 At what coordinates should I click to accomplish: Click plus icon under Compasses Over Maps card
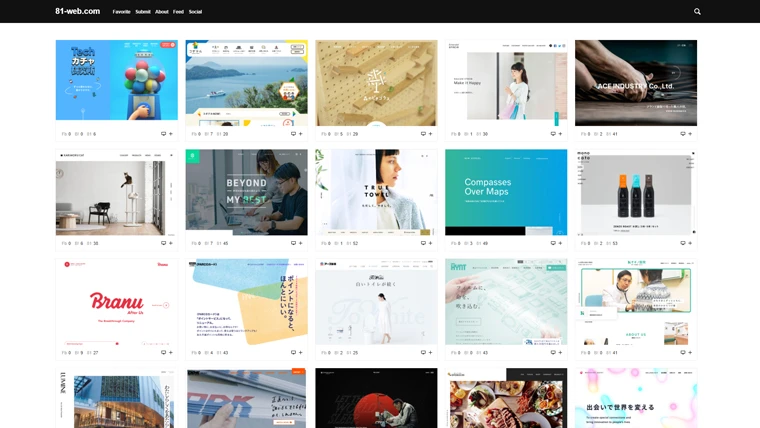click(x=560, y=243)
